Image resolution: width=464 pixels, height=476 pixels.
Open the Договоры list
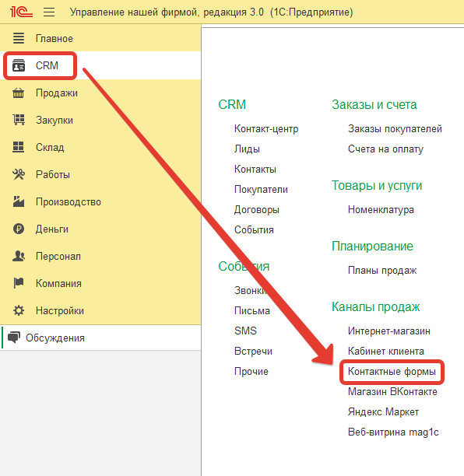click(257, 210)
